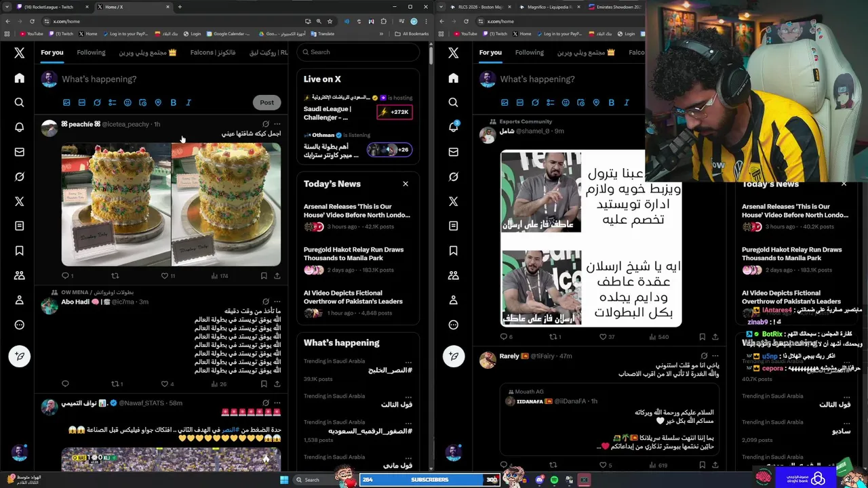This screenshot has width=868, height=488.
Task: Click What's happening field in right window
Action: (x=537, y=79)
